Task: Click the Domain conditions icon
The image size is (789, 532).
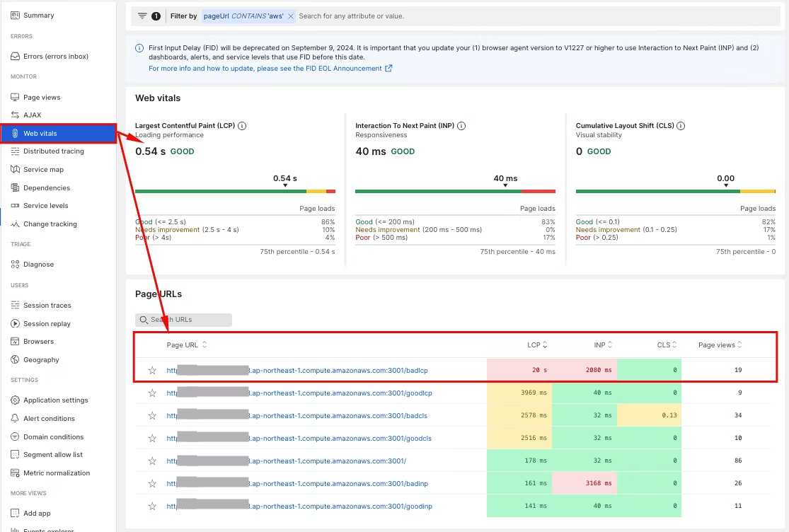Action: [15, 437]
